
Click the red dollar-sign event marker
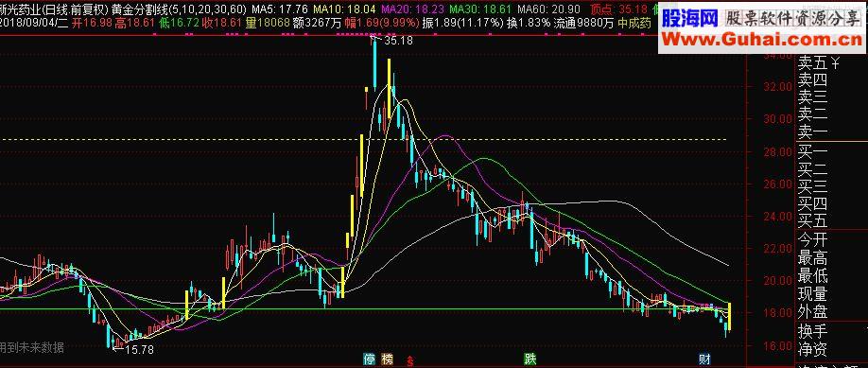pyautogui.click(x=410, y=360)
